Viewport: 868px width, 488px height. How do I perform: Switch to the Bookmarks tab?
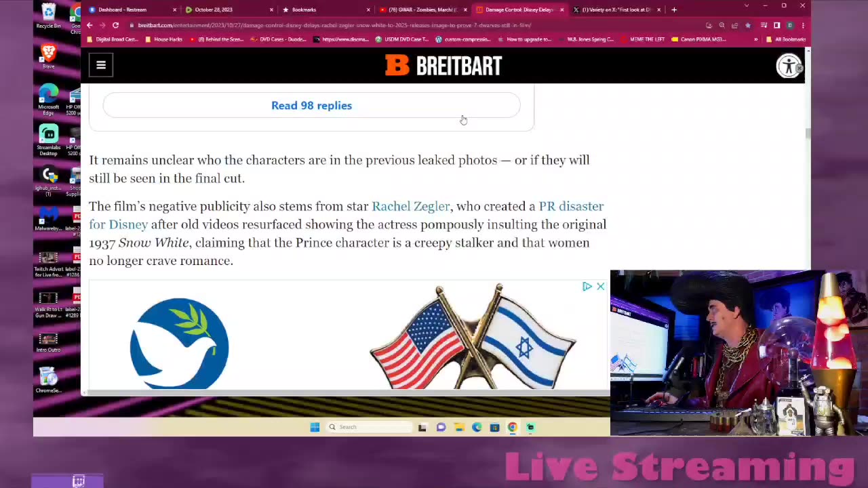click(x=304, y=9)
